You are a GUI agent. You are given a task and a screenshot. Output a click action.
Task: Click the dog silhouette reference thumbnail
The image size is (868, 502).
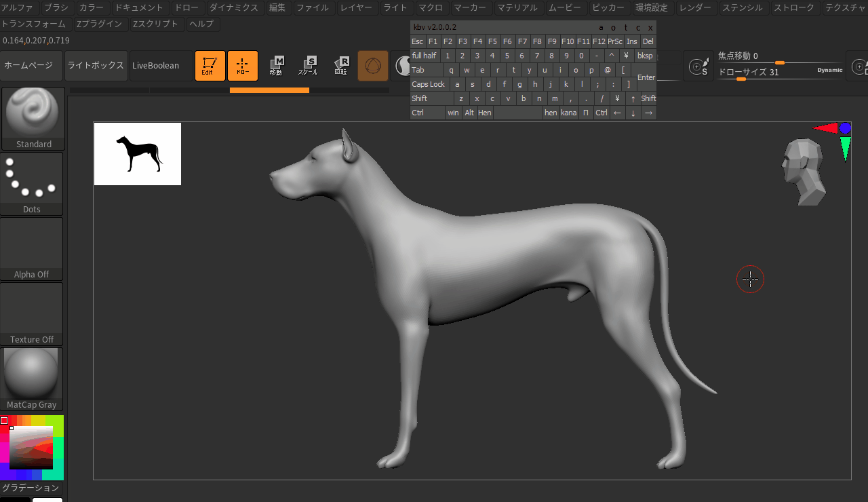pos(137,153)
